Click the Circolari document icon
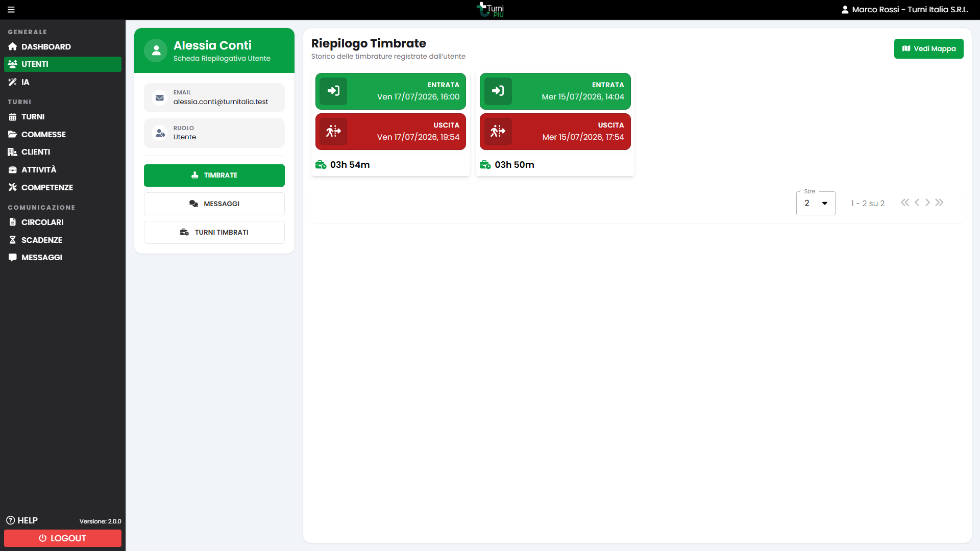 point(13,222)
